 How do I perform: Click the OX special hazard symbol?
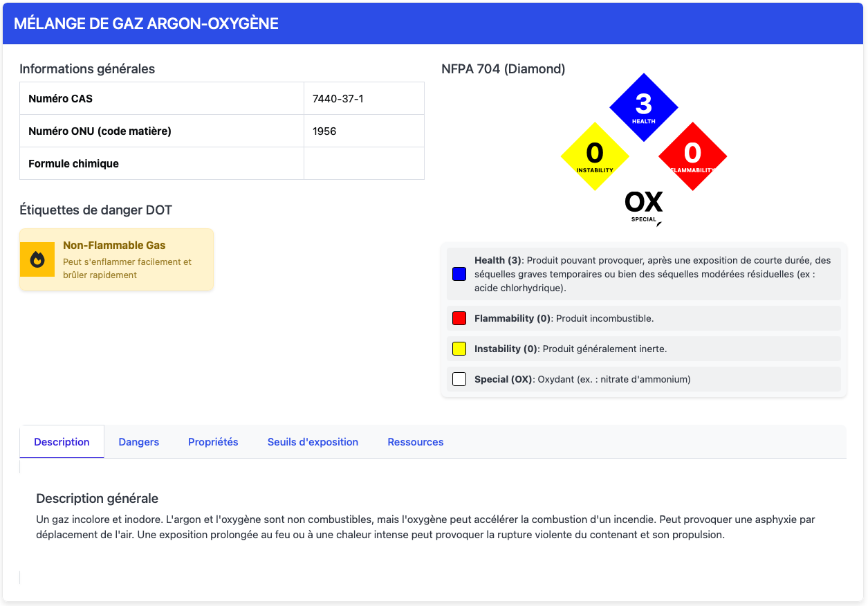[x=643, y=205]
